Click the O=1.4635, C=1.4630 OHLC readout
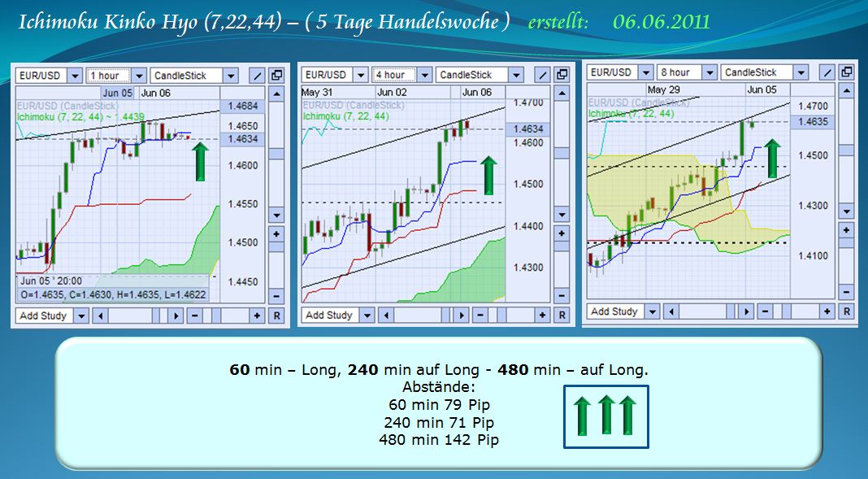868x479 pixels. coord(113,295)
